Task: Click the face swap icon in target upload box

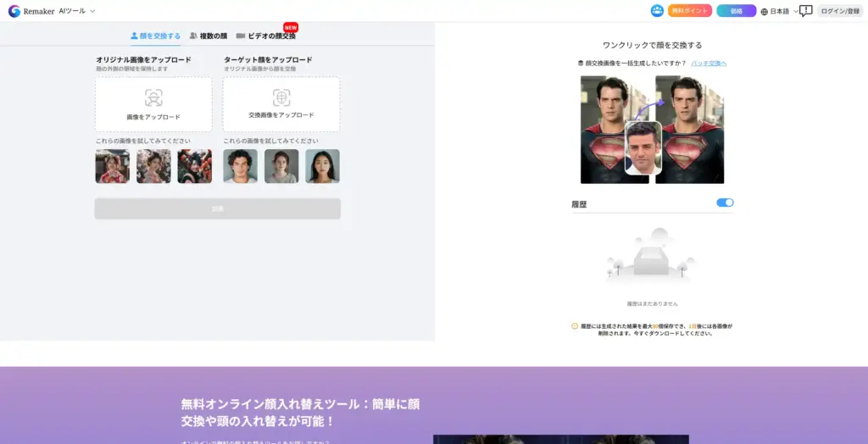Action: 281,97
